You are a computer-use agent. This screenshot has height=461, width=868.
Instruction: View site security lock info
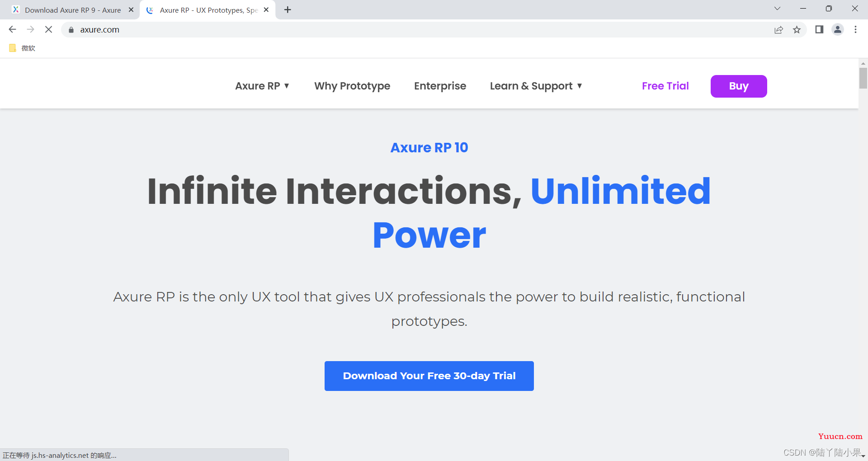click(x=71, y=30)
